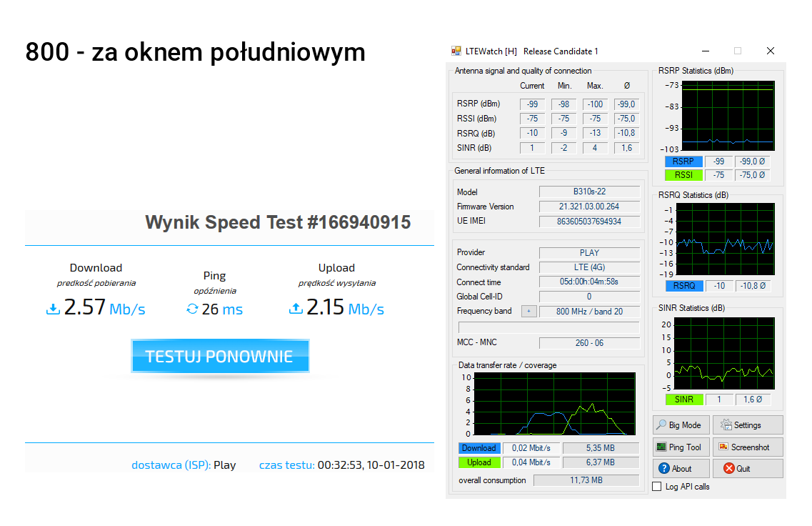Open the About dialog

(681, 469)
